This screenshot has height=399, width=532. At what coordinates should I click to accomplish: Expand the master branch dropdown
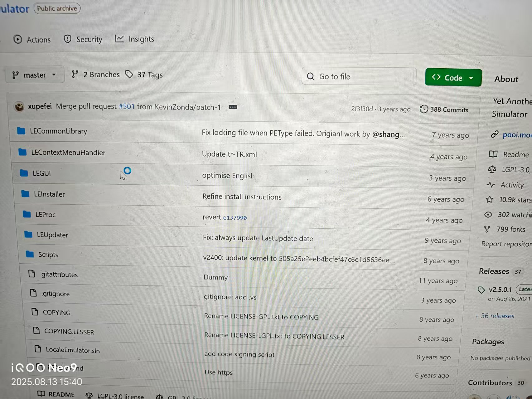(35, 75)
